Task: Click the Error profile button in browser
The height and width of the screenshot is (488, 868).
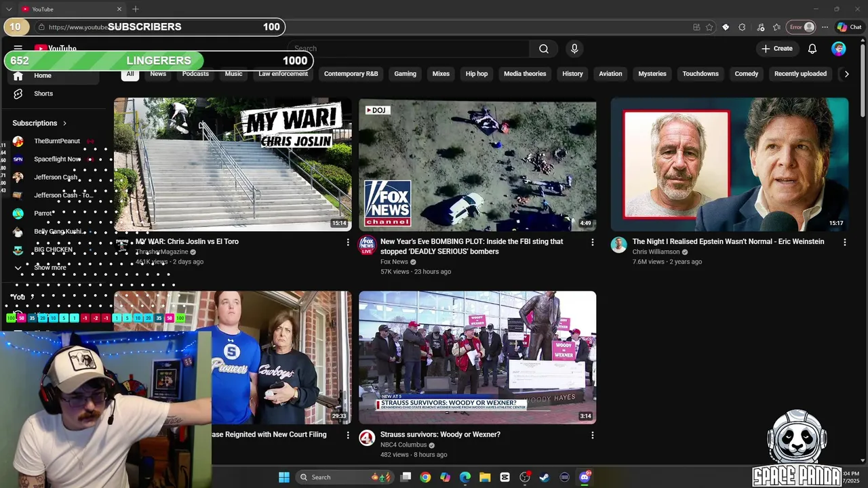Action: coord(801,27)
